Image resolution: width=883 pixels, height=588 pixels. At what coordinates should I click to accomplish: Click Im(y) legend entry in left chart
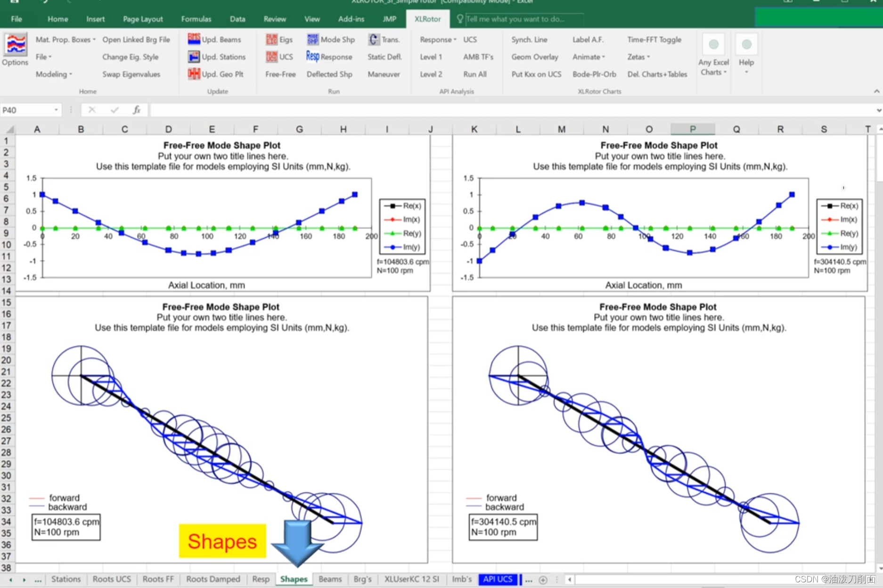[402, 247]
